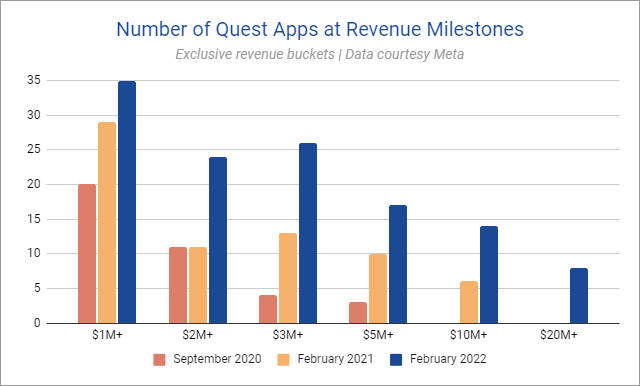Click the $1M+ September 2020 bar
This screenshot has width=640, height=386.
tap(87, 254)
